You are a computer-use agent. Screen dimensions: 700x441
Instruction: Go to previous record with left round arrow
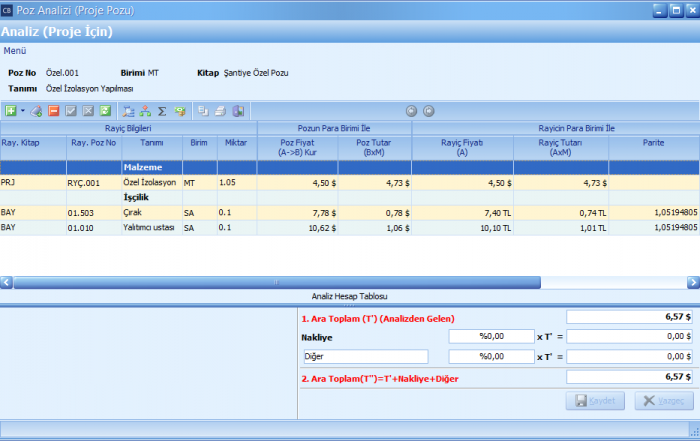[411, 111]
